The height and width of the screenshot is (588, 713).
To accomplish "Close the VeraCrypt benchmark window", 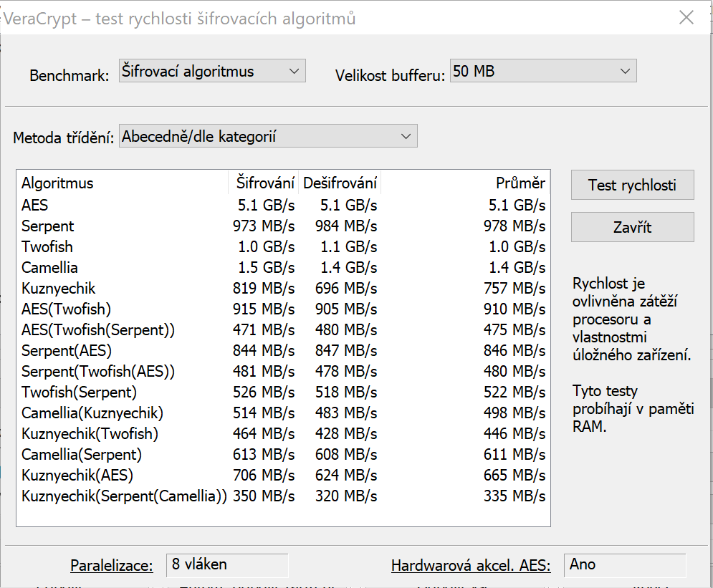I will [686, 18].
